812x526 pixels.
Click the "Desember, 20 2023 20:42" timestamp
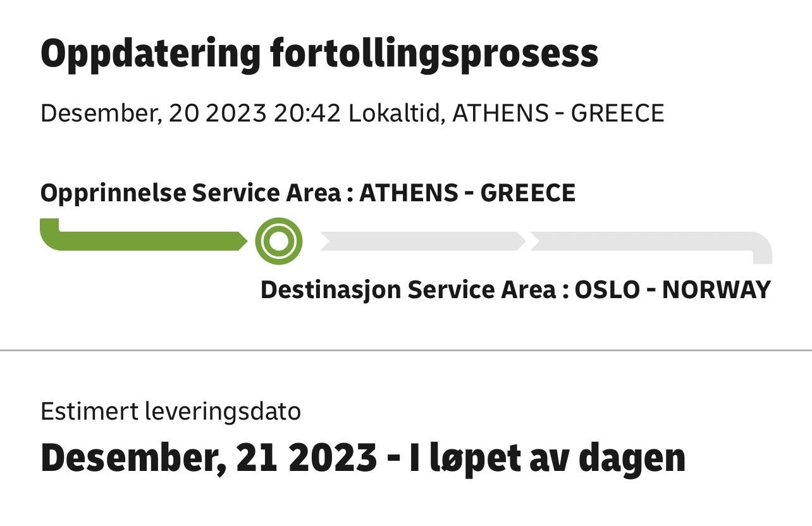[190, 114]
